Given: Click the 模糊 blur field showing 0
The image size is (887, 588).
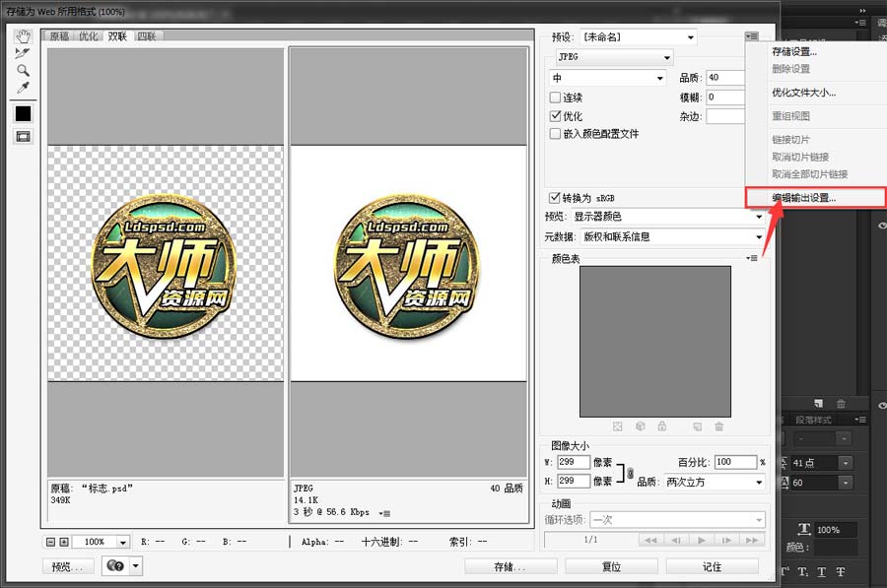Looking at the screenshot, I should coord(725,98).
